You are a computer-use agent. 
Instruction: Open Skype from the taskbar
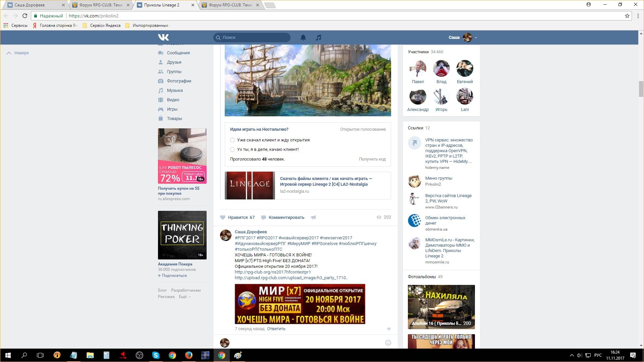pos(156,355)
